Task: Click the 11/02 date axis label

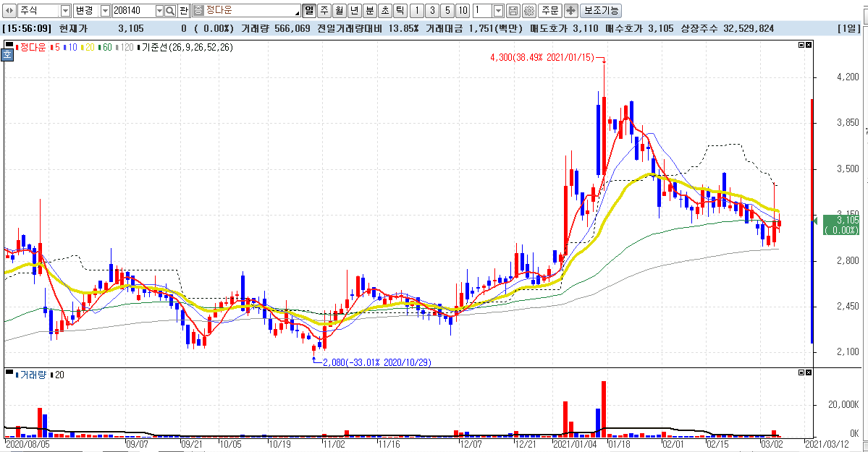Action: 334,444
